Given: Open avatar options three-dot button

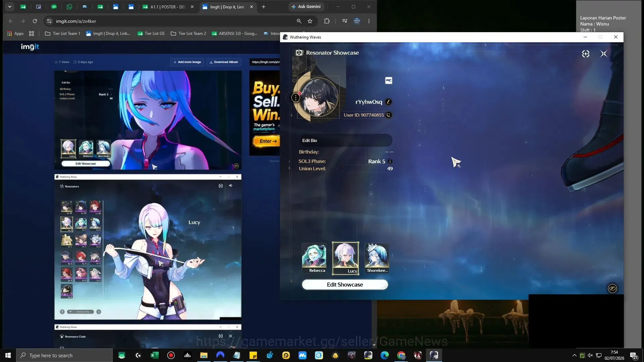Looking at the screenshot, I should point(296,98).
